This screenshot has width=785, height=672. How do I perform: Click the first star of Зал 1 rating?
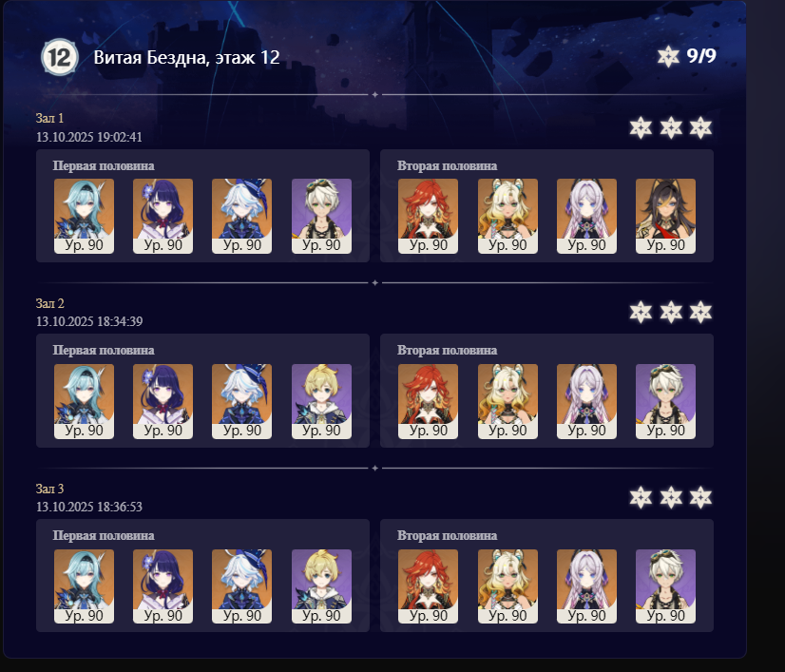pyautogui.click(x=641, y=127)
